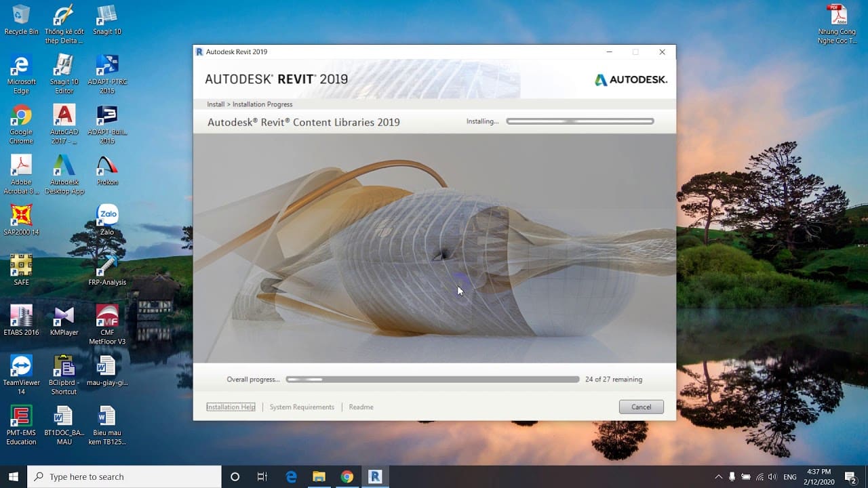Select the Autodesk Desktop App icon
Image resolution: width=868 pixels, height=488 pixels.
click(x=64, y=175)
